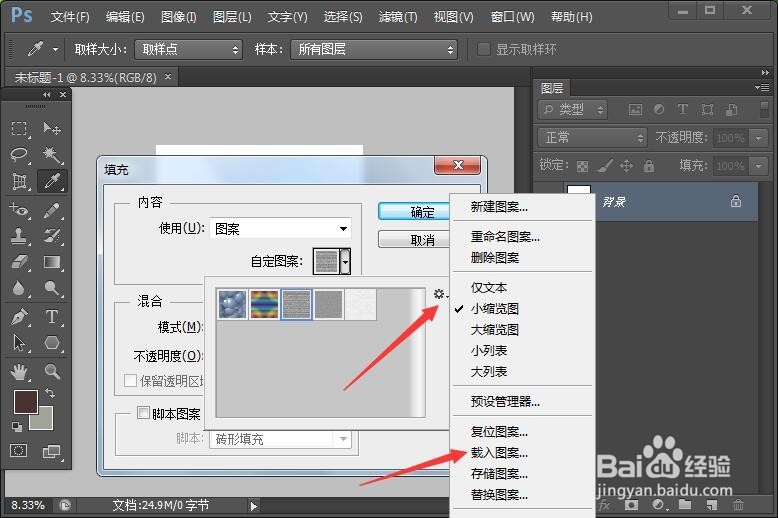Toggle Quick Mask mode
Image resolution: width=778 pixels, height=518 pixels.
19,451
